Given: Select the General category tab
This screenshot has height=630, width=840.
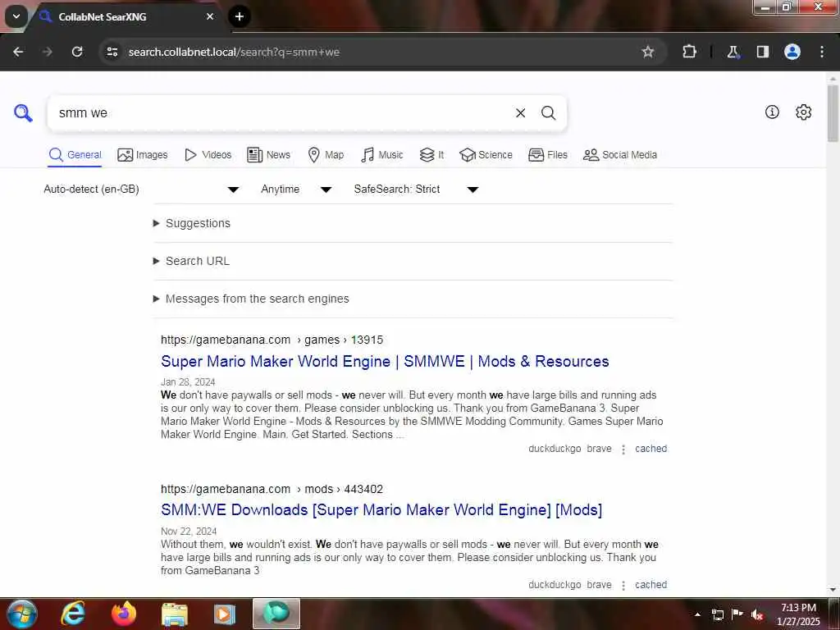Looking at the screenshot, I should [x=75, y=155].
